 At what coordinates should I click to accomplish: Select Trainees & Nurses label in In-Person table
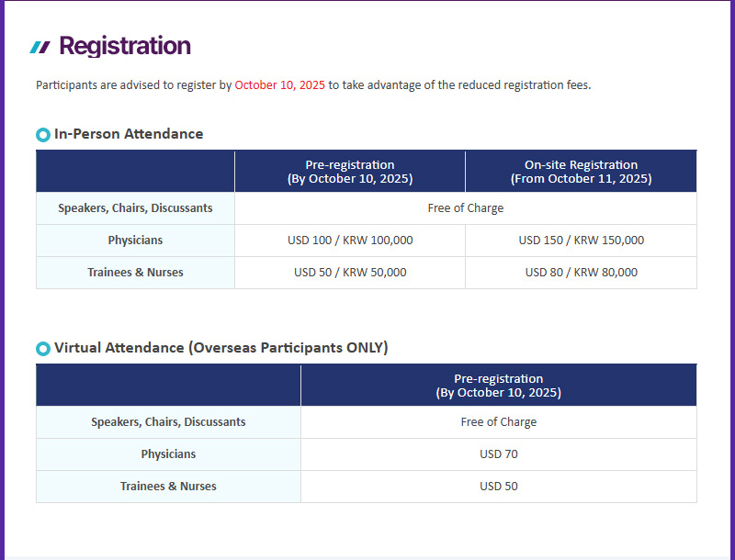(135, 273)
